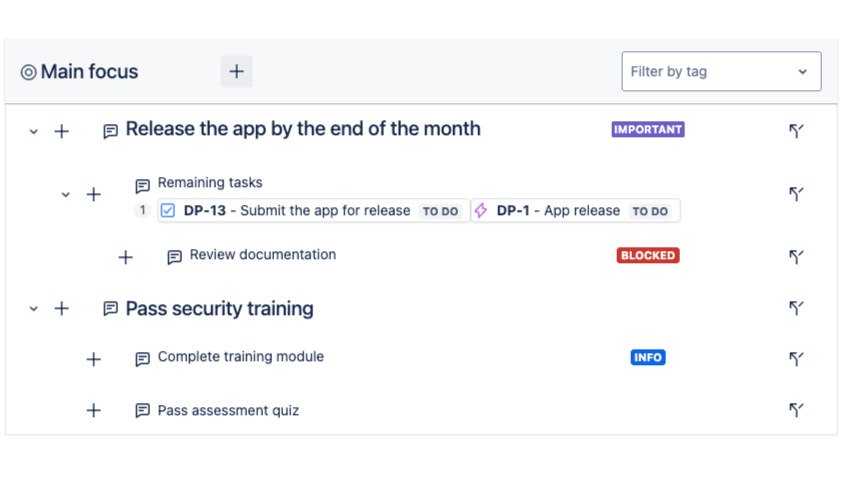
Task: Click the comment icon on Review documentation
Action: (x=174, y=257)
